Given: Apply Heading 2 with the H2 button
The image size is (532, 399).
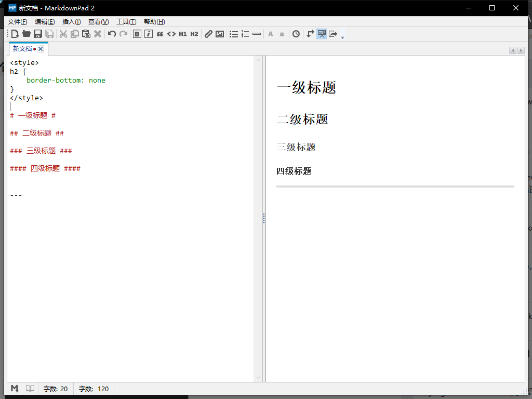Looking at the screenshot, I should 194,34.
